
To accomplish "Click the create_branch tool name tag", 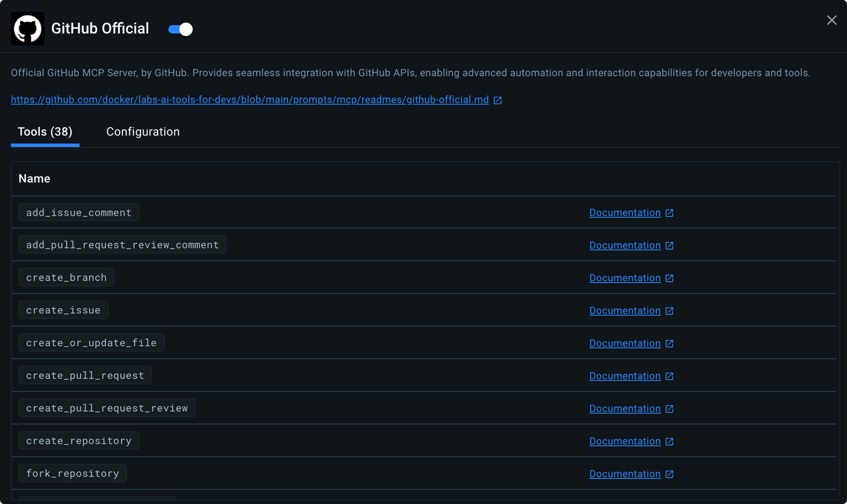I will [x=66, y=278].
